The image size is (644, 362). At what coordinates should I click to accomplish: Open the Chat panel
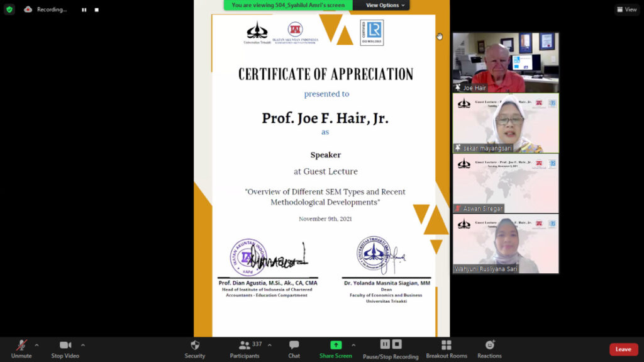point(294,349)
